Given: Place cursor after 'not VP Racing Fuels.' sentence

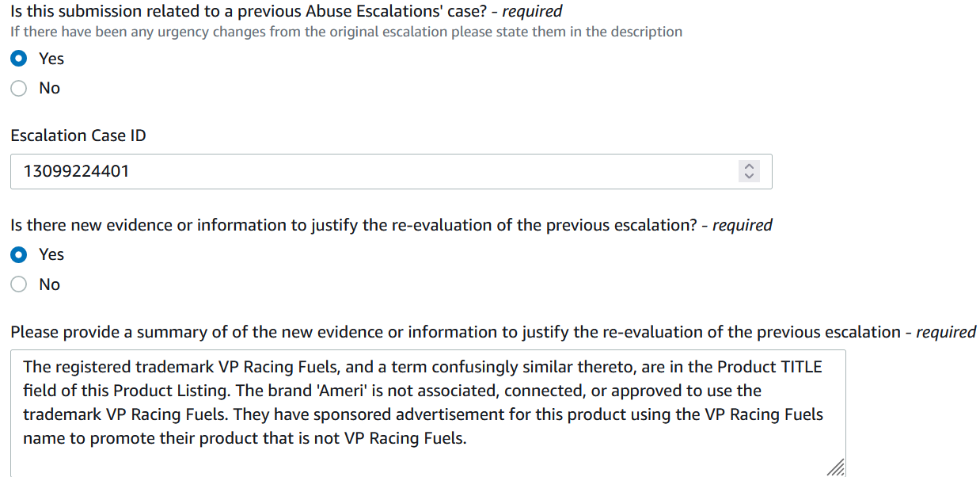Looking at the screenshot, I should pyautogui.click(x=468, y=437).
